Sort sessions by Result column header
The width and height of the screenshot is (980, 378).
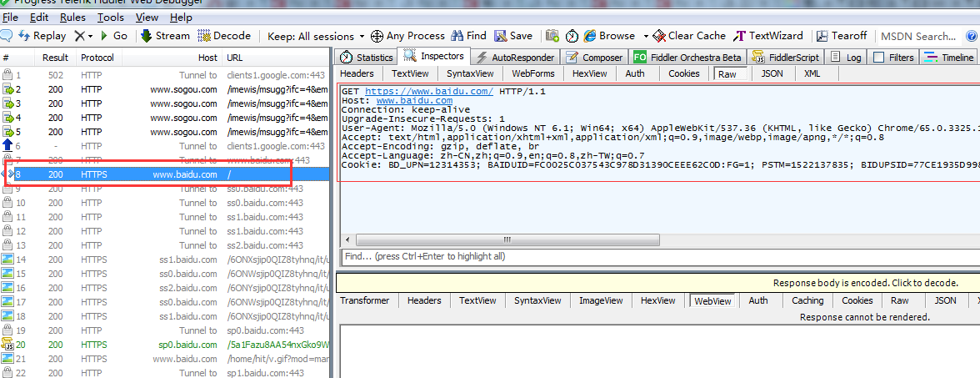[55, 58]
